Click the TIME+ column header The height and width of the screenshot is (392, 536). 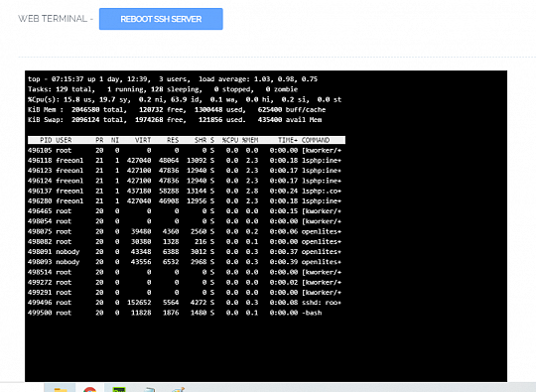288,140
